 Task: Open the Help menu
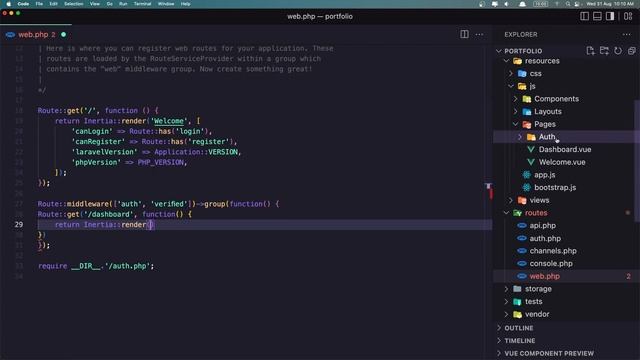click(186, 4)
